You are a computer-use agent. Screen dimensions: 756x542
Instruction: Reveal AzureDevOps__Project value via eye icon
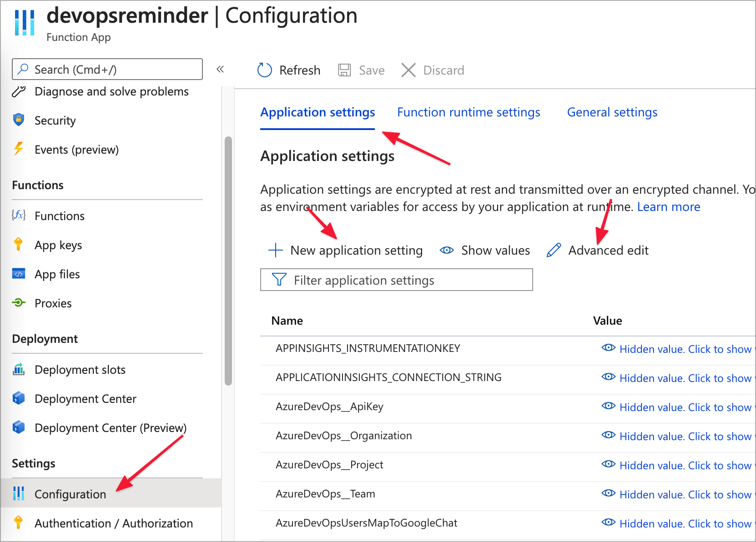point(608,464)
